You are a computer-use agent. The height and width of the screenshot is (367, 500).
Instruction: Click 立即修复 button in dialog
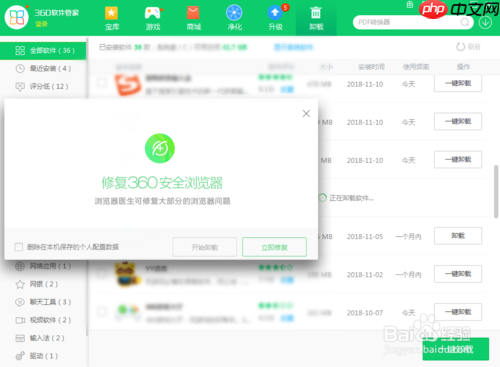(274, 247)
